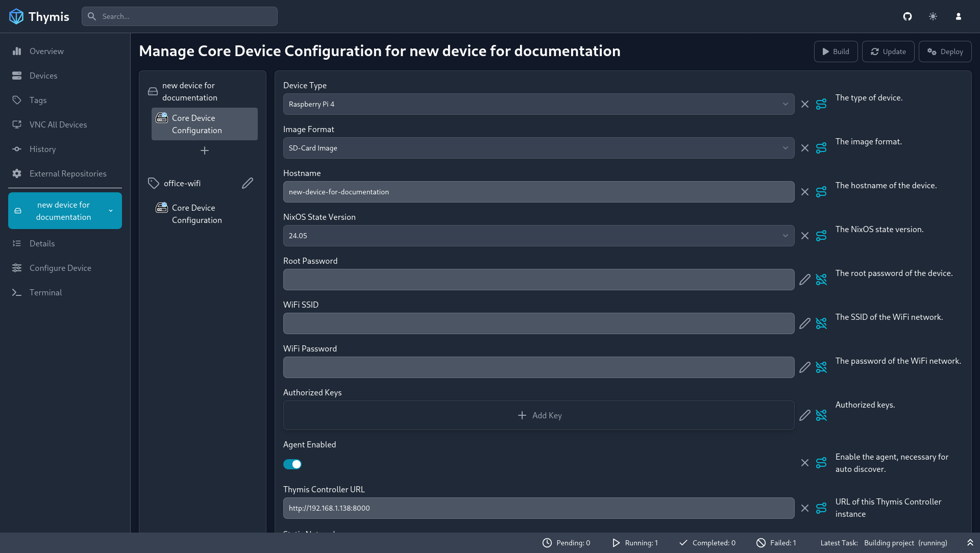Click the secret icon next to Agent Enabled
The width and height of the screenshot is (980, 553).
pos(821,463)
